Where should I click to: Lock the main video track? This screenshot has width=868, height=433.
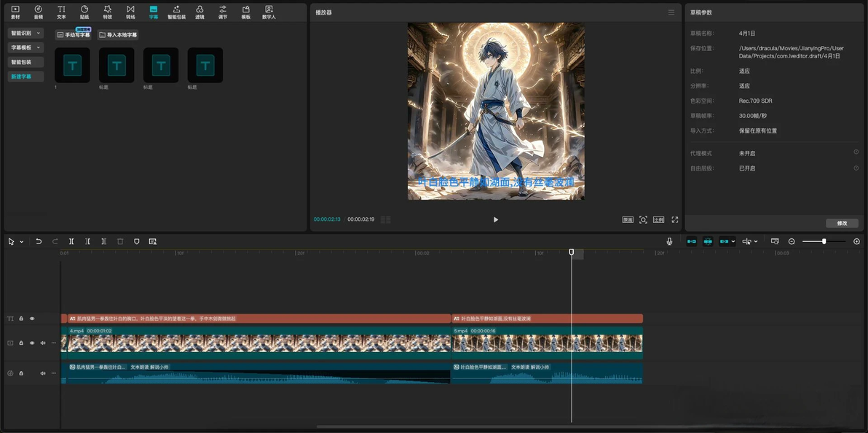21,343
